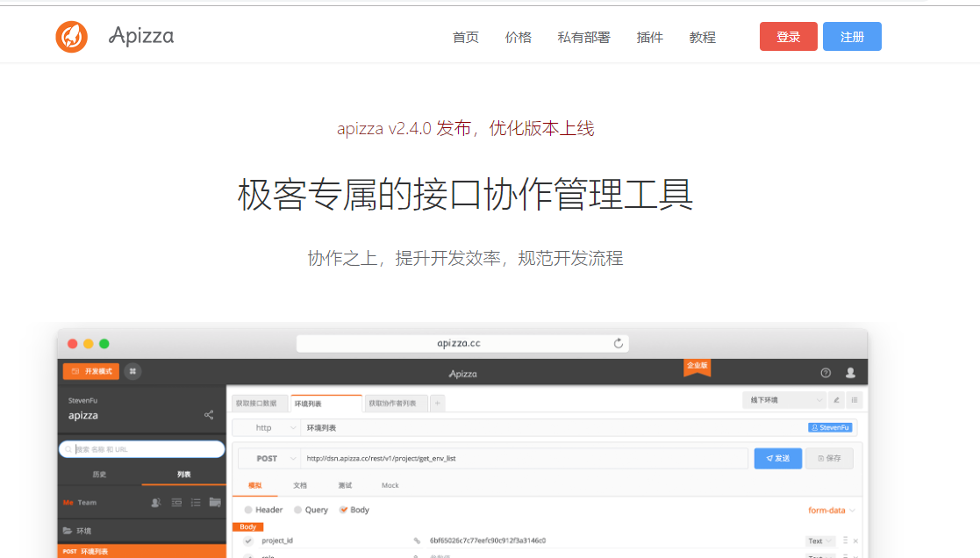
Task: Switch to 获取接口数据 request tab
Action: click(x=260, y=404)
